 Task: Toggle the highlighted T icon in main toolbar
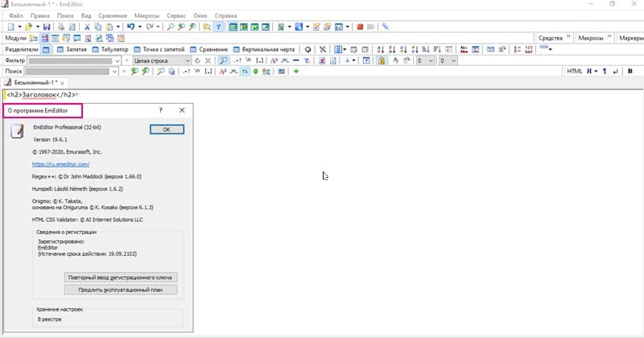[x=218, y=27]
